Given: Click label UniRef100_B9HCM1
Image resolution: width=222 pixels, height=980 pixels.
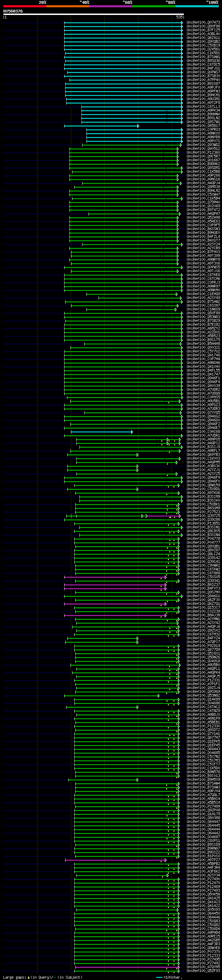Looking at the screenshot, I should pyautogui.click(x=203, y=95).
